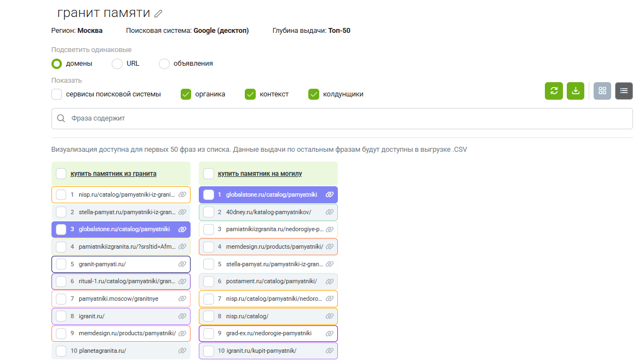Click link icon next to granit-pamyati.ru/

click(182, 264)
